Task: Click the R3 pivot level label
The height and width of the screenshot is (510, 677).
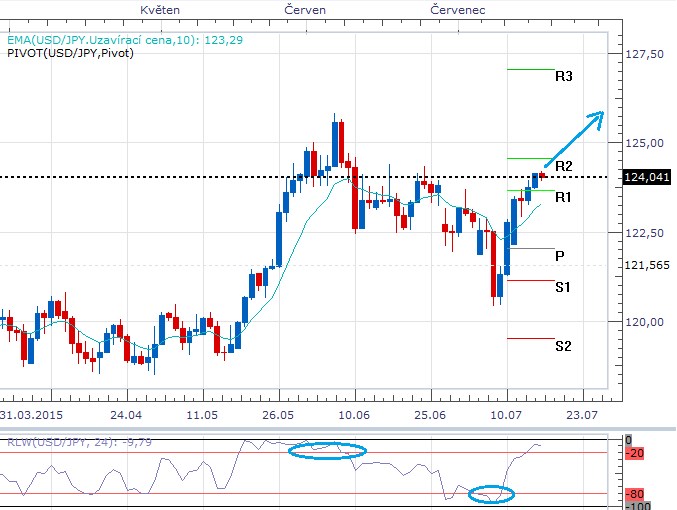Action: (563, 76)
